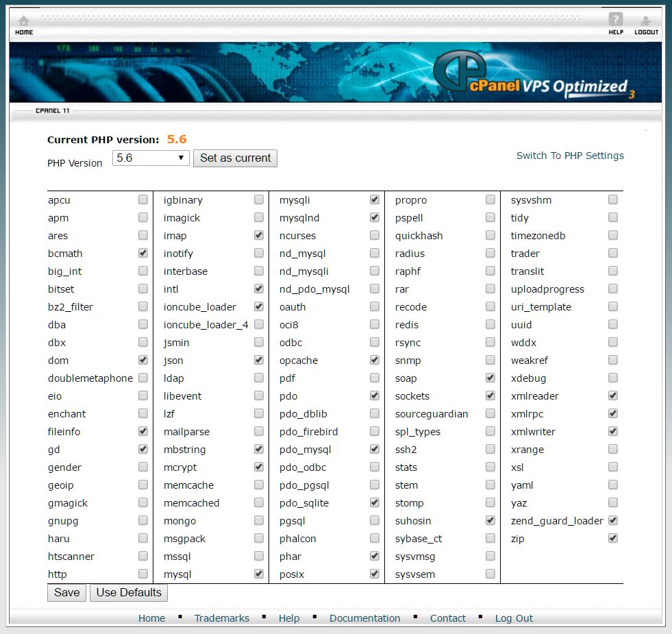672x634 pixels.
Task: Click the 'doublemetaphone' extension name
Action: pyautogui.click(x=90, y=378)
